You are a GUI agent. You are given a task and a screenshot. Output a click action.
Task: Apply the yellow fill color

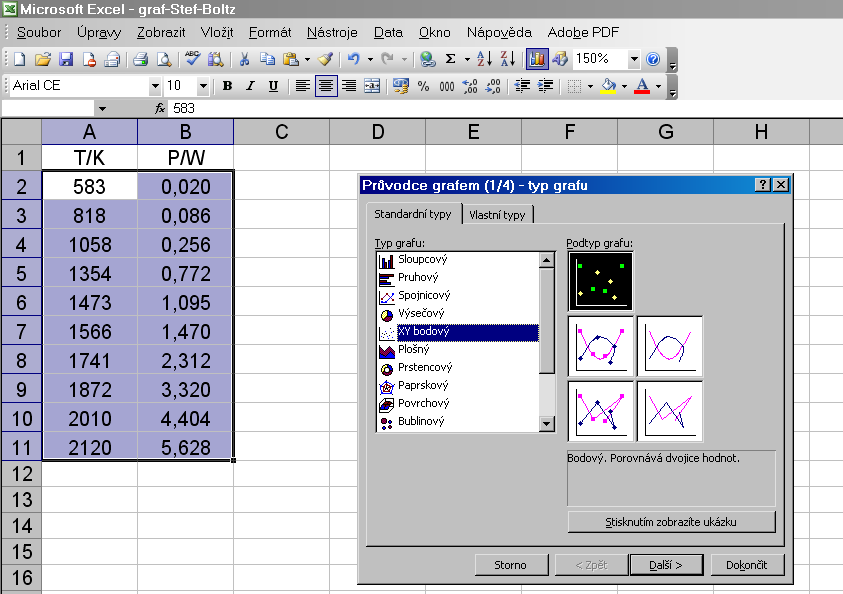click(x=608, y=86)
